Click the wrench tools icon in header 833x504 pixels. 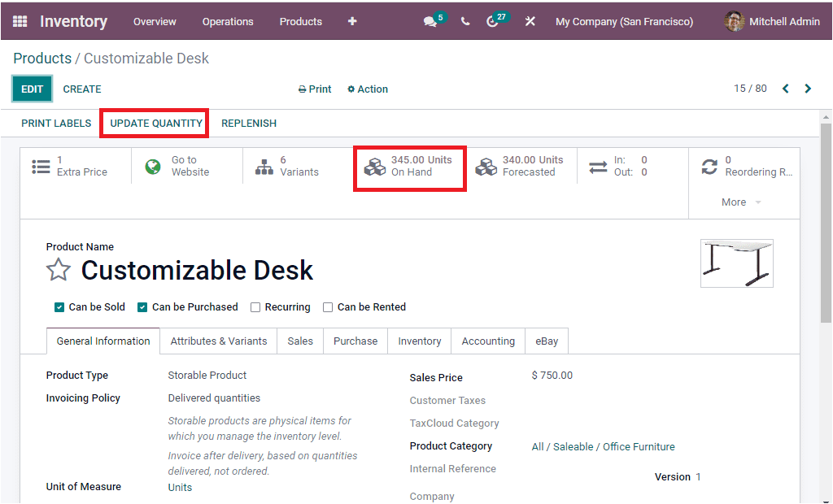530,21
